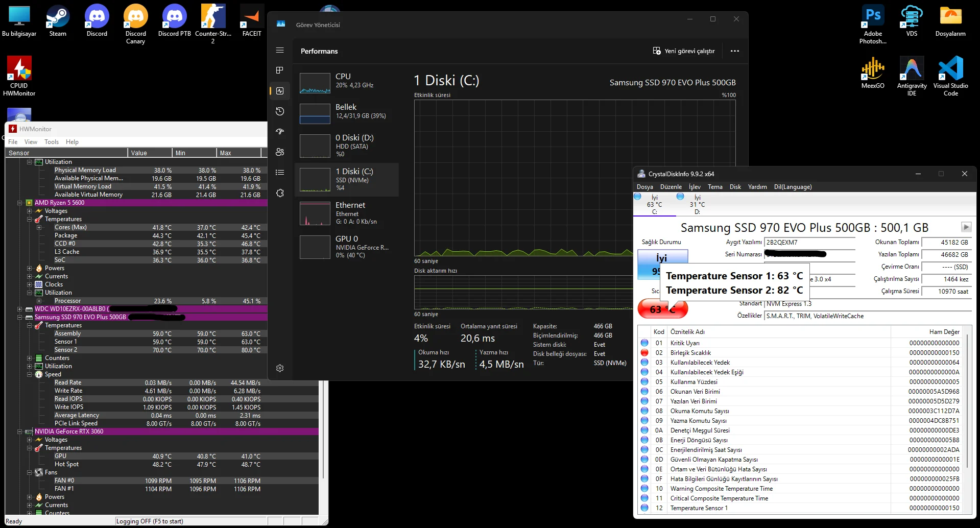Toggle the Task Manager hamburger navigation menu
The width and height of the screenshot is (980, 528).
click(280, 50)
